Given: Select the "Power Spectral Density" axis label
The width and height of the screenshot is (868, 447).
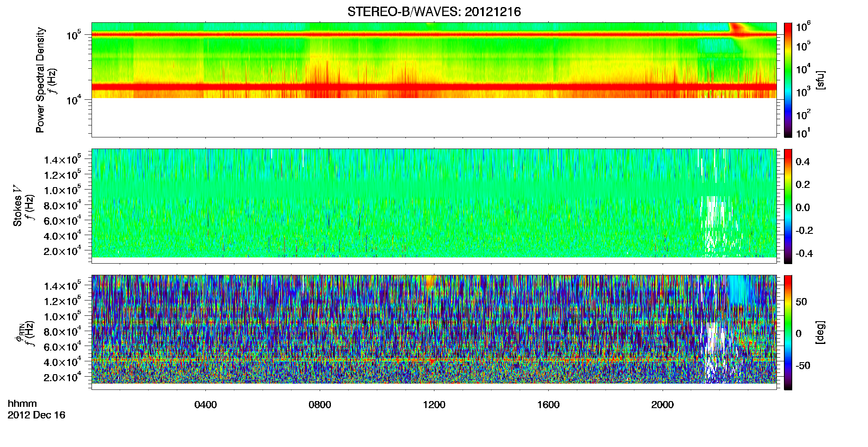Looking at the screenshot, I should (40, 80).
